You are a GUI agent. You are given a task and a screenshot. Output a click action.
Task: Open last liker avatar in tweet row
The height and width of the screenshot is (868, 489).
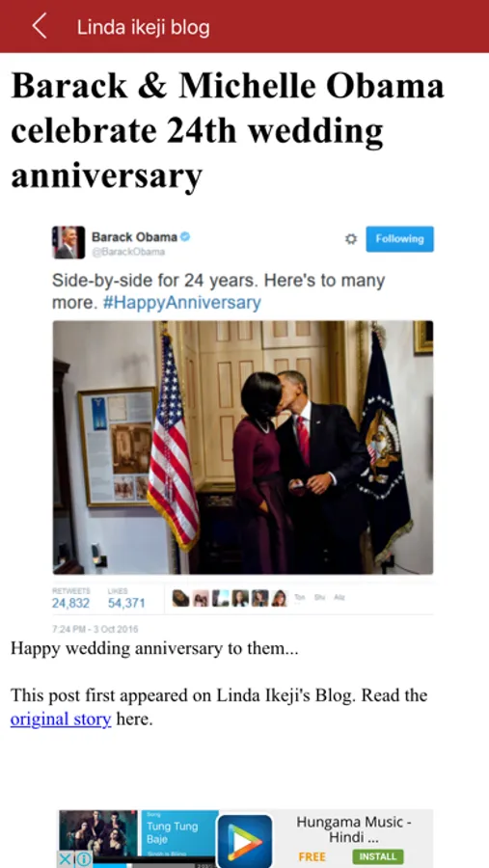280,598
